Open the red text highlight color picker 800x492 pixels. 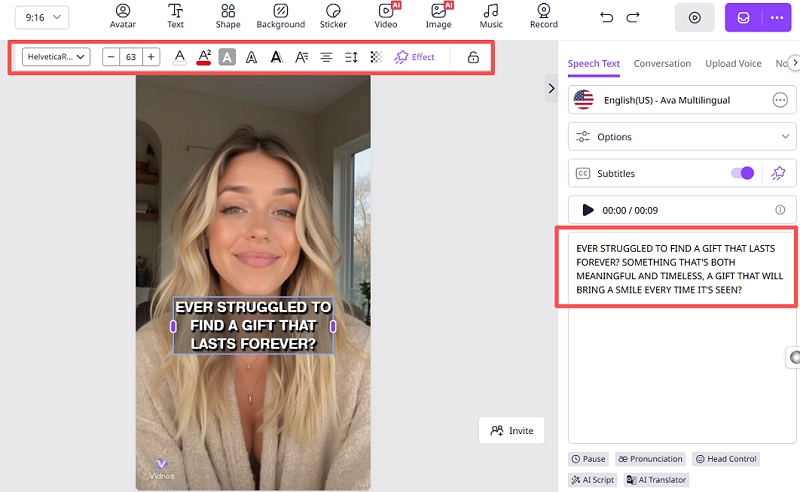[x=204, y=57]
